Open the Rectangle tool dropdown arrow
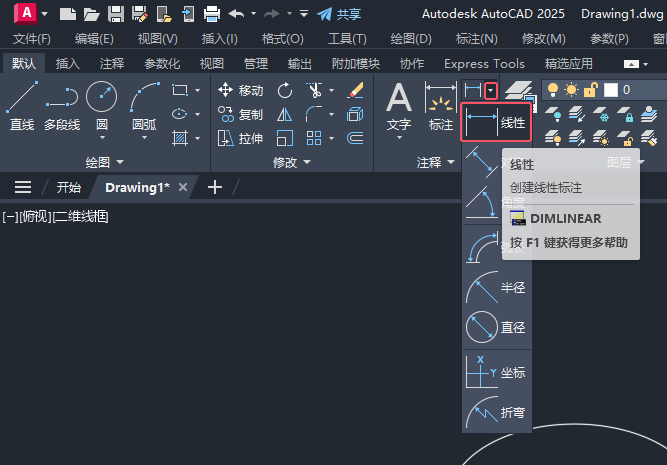Image resolution: width=667 pixels, height=465 pixels. coord(197,90)
